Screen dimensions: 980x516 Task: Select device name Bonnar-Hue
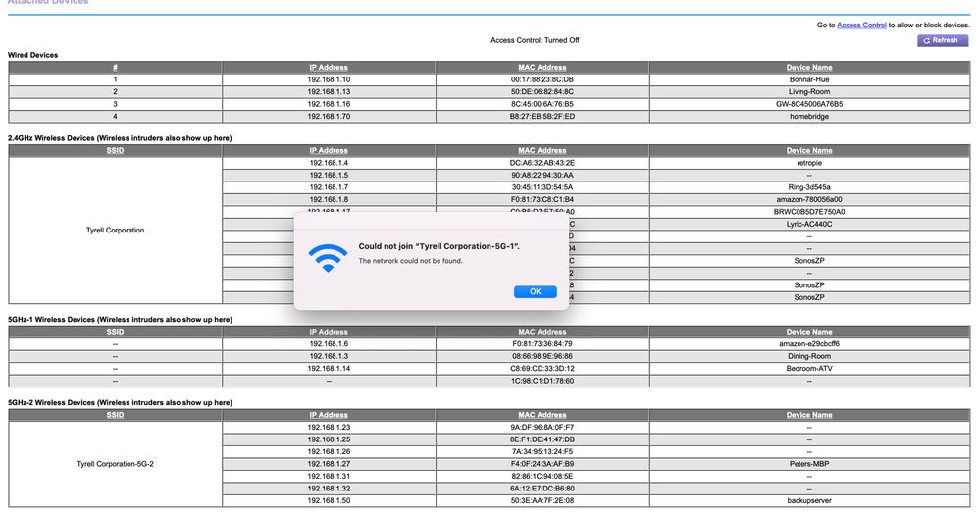click(x=808, y=79)
